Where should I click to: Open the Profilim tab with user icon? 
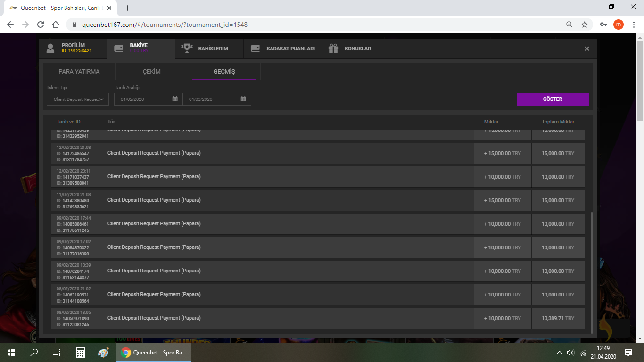pyautogui.click(x=50, y=48)
